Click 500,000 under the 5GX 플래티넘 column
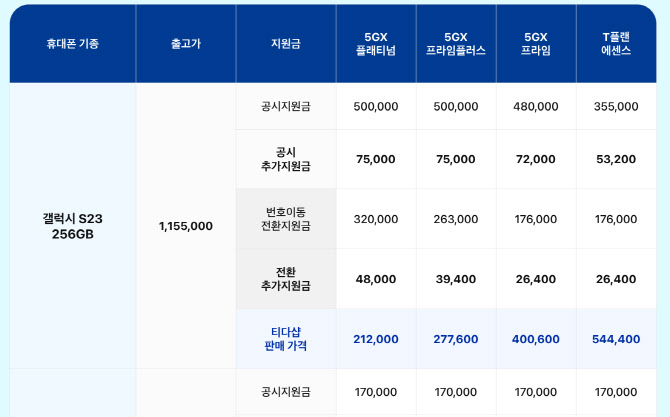Viewport: 670px width, 417px height. pyautogui.click(x=376, y=106)
